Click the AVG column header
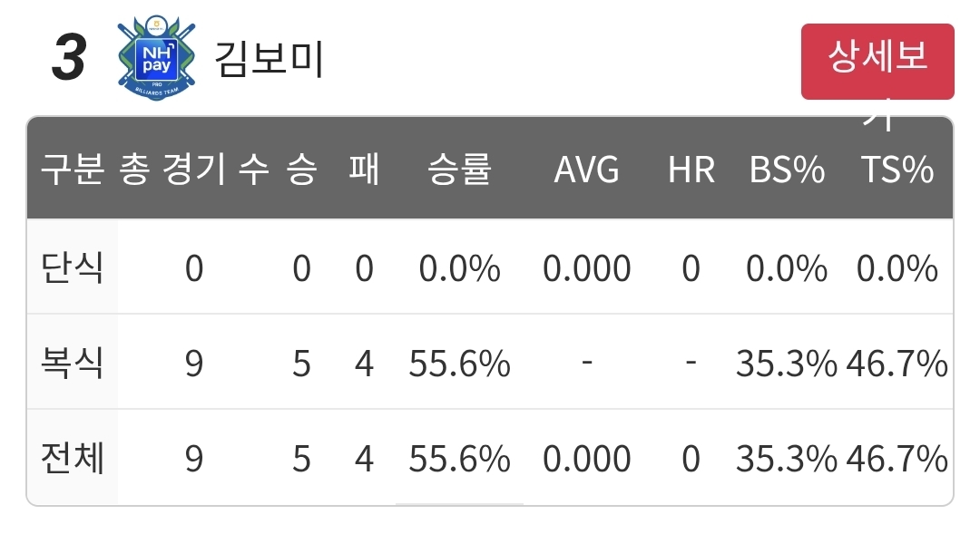 click(x=586, y=170)
